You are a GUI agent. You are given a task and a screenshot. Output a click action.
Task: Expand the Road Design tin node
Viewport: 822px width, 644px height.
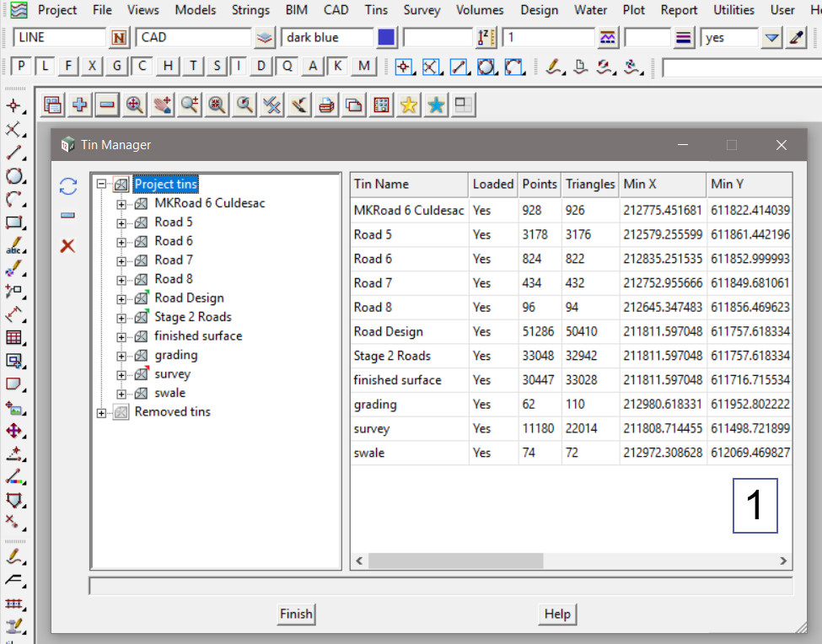coord(121,298)
